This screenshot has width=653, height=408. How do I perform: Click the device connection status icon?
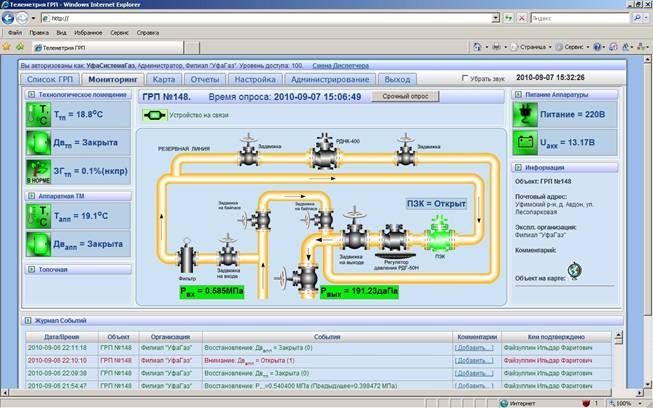coord(155,115)
